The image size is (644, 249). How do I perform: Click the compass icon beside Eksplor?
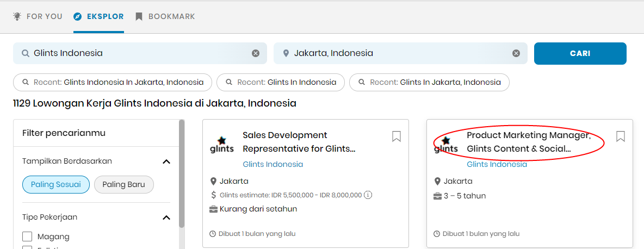pyautogui.click(x=78, y=16)
